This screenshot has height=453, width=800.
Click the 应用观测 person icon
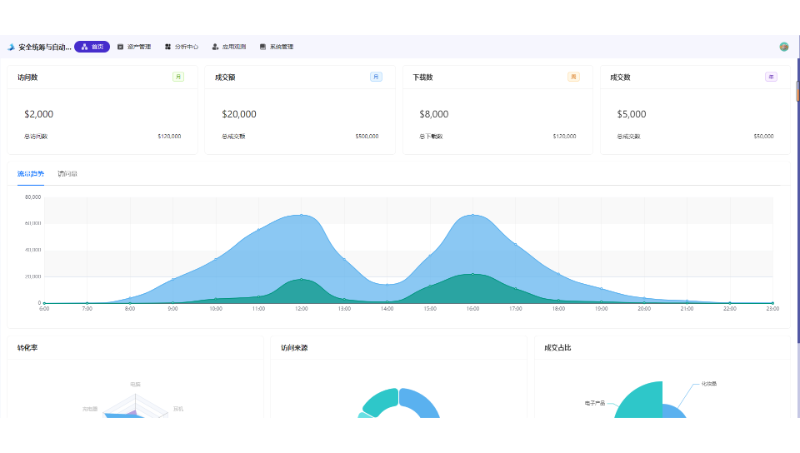pyautogui.click(x=215, y=47)
